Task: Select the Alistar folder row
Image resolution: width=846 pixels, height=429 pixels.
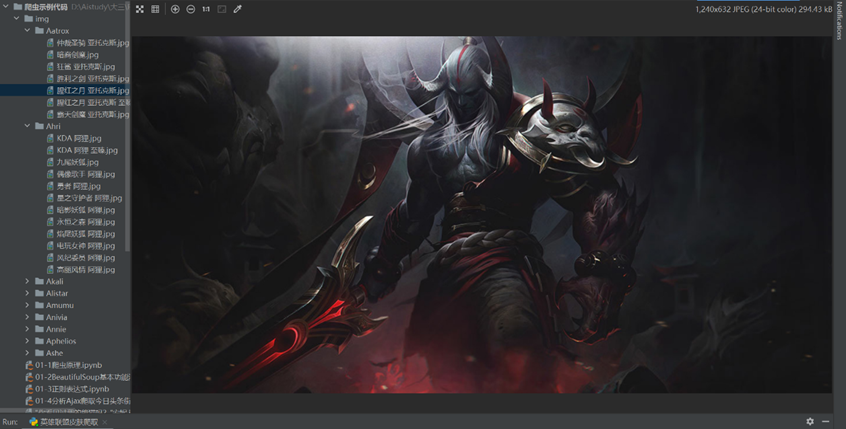Action: (x=65, y=293)
